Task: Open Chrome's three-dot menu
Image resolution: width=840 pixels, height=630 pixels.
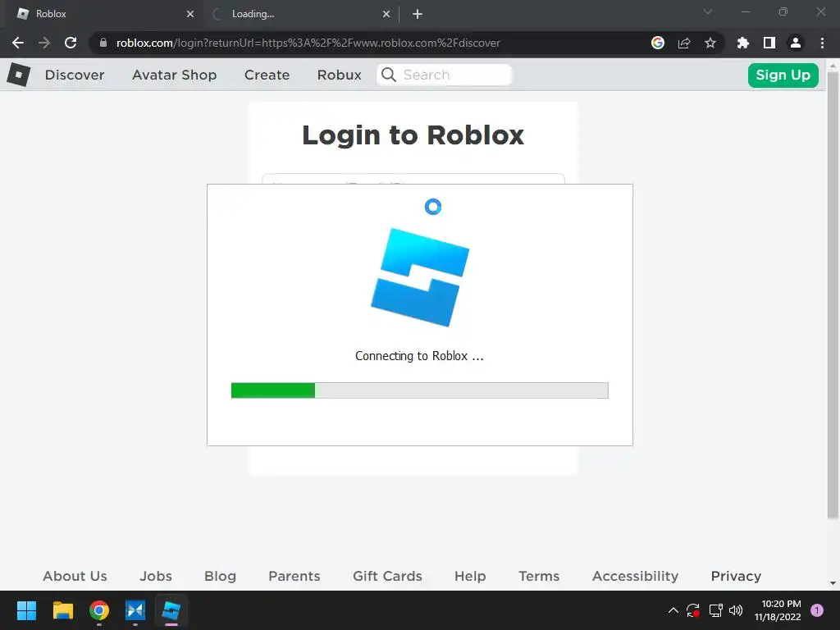Action: [x=822, y=43]
